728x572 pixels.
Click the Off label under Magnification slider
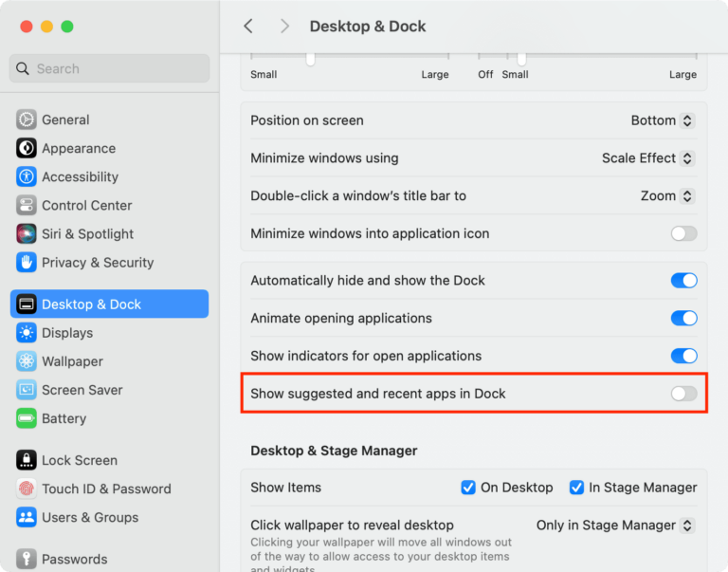click(485, 74)
